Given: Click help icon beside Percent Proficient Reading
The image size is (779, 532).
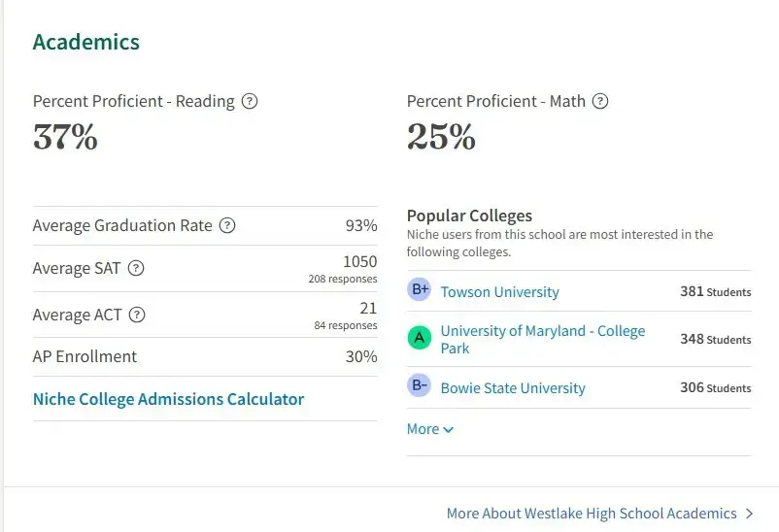Looking at the screenshot, I should 250,101.
